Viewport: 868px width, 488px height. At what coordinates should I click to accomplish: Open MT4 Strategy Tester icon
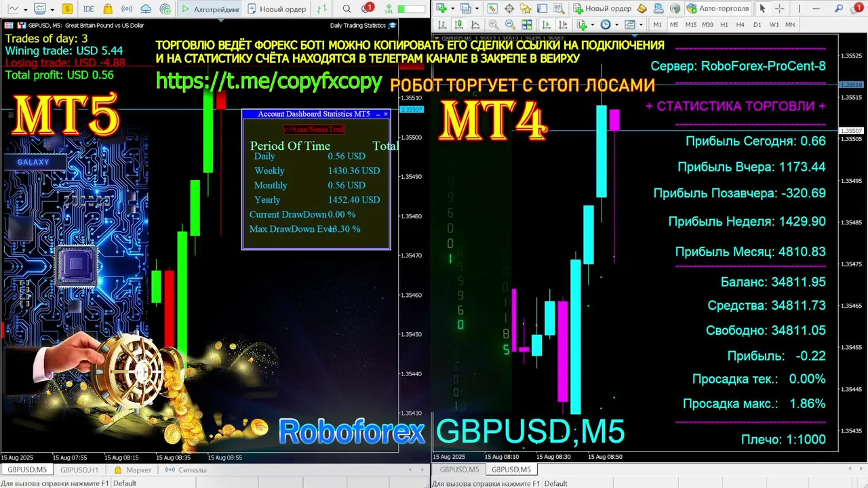[x=559, y=9]
